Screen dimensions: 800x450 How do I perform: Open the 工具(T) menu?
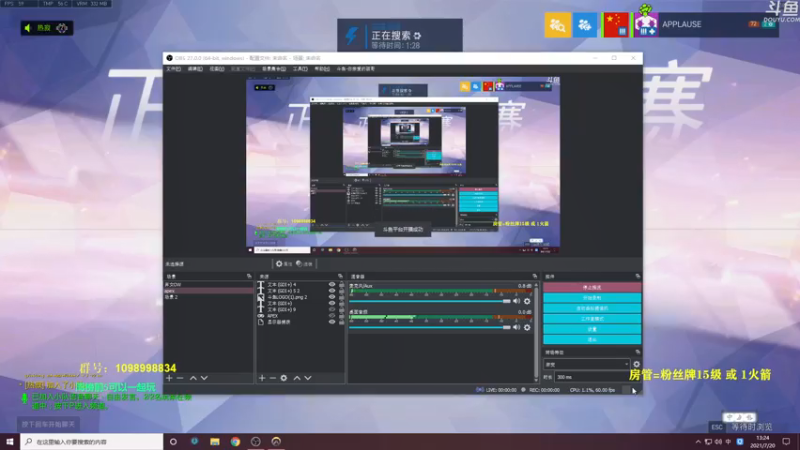(300, 69)
